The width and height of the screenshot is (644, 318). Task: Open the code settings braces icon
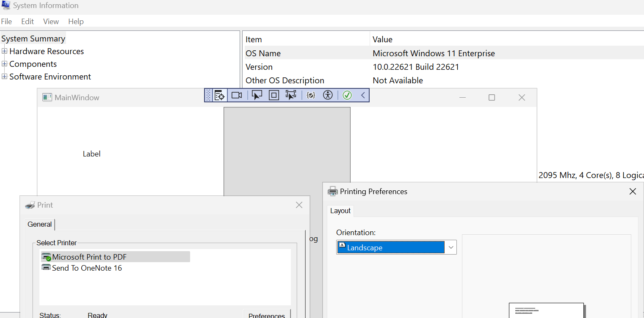tap(311, 95)
